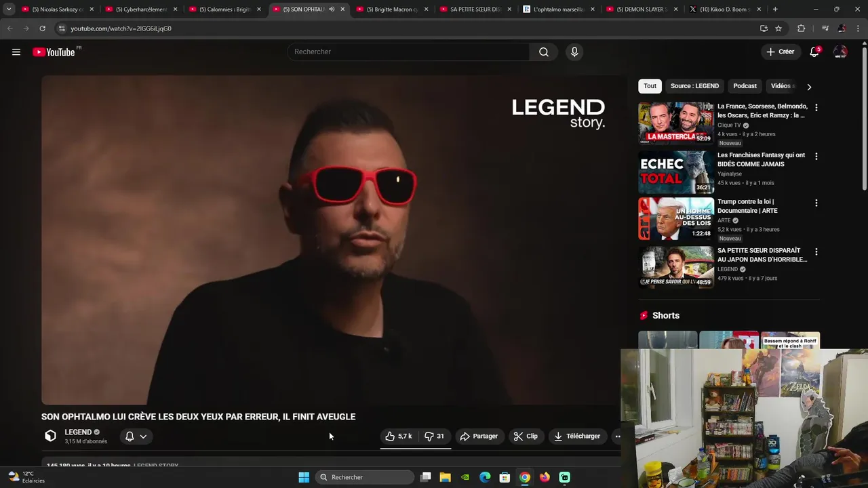Click the search magnifier button

tap(544, 52)
